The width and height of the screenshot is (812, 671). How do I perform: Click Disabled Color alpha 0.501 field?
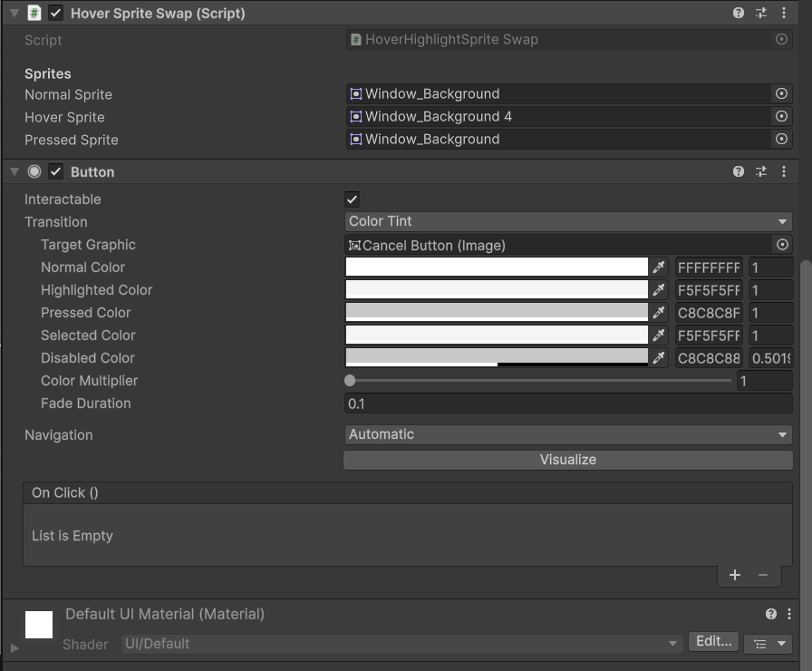[x=770, y=358]
